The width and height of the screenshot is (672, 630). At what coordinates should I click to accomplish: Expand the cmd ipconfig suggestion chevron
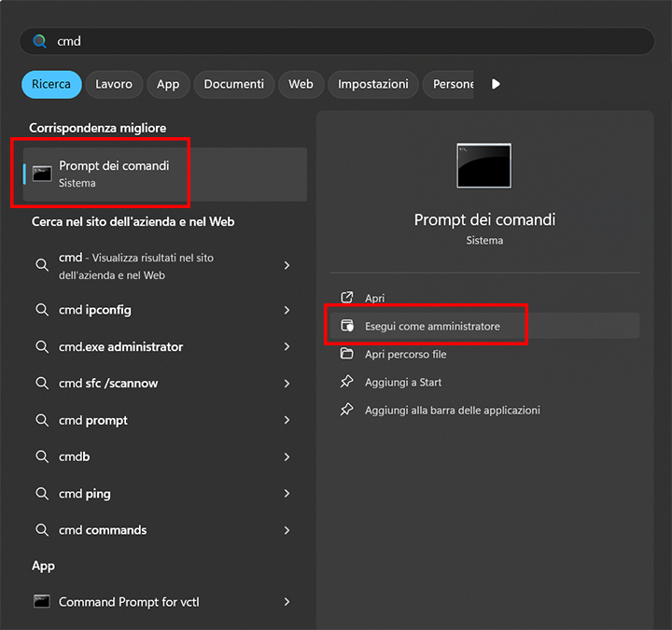(287, 310)
